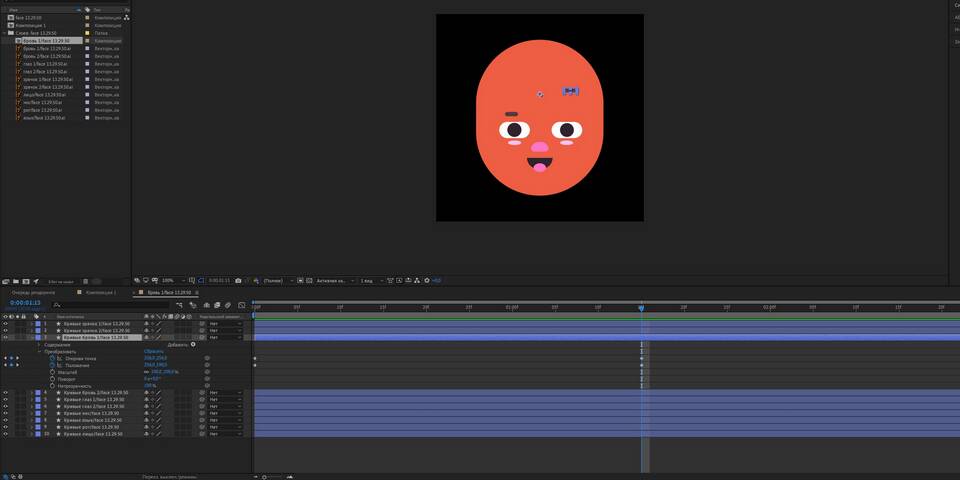Open the Активная ка... camera dropdown
The height and width of the screenshot is (480, 960).
point(335,280)
